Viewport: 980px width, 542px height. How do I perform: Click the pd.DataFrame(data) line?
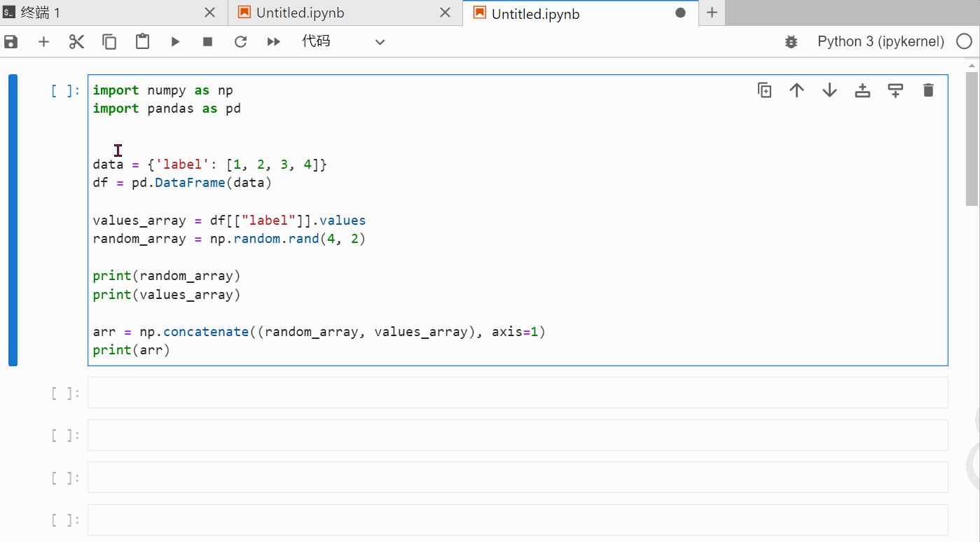[x=182, y=183]
